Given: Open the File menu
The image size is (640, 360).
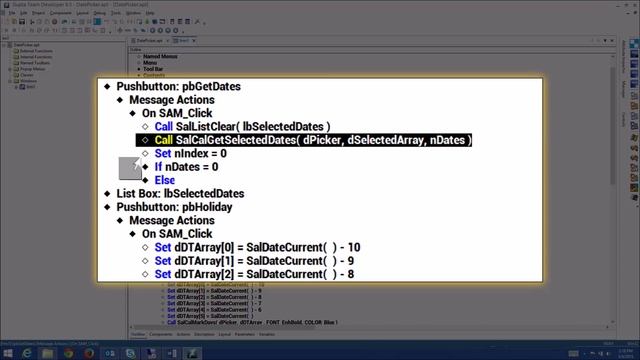Looking at the screenshot, I should [x=13, y=13].
